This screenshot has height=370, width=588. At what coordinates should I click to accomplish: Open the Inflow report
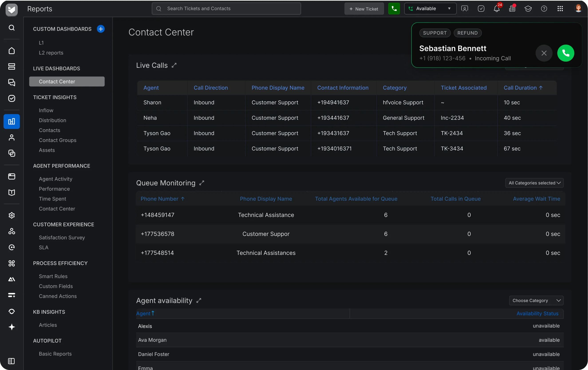click(x=46, y=110)
